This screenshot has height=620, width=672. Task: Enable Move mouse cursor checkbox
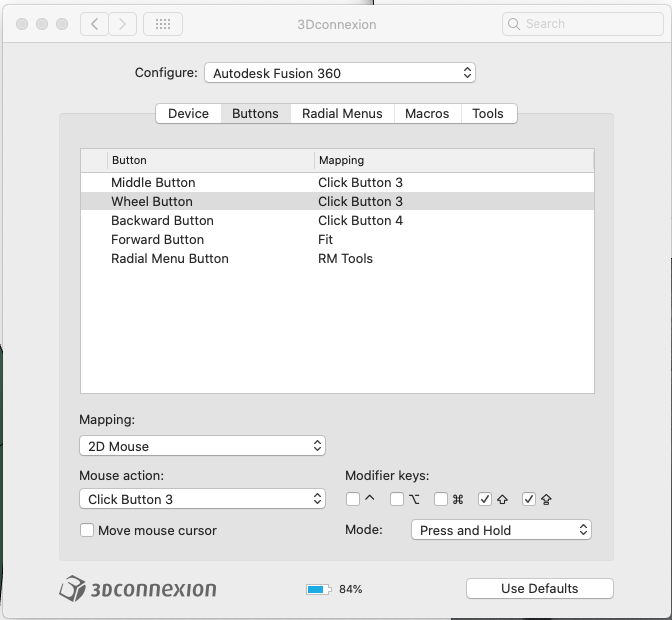click(x=87, y=530)
